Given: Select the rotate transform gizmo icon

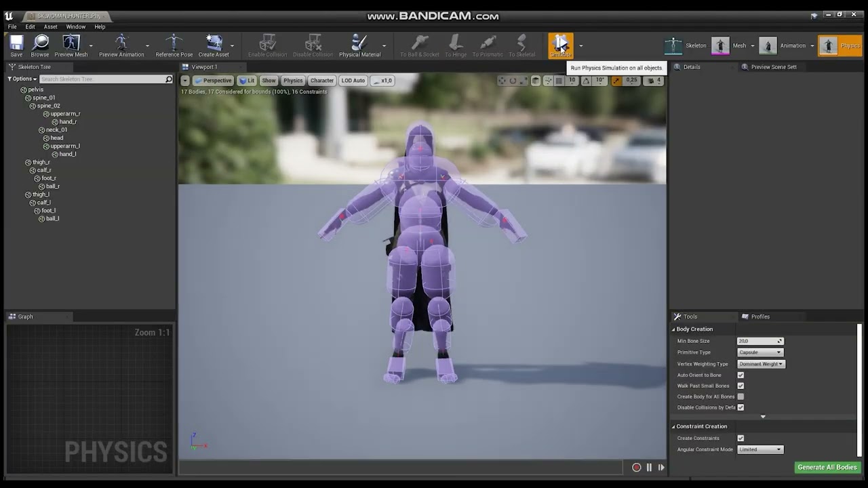Looking at the screenshot, I should click(x=513, y=81).
